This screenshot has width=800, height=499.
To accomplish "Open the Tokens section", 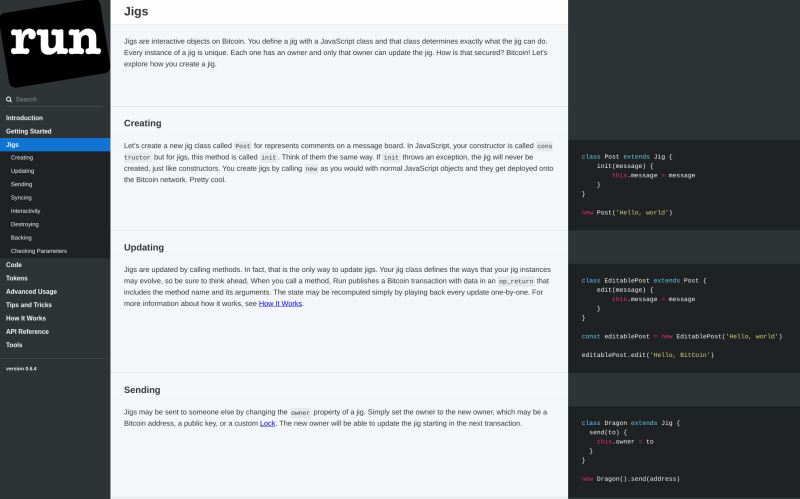I will [x=17, y=278].
